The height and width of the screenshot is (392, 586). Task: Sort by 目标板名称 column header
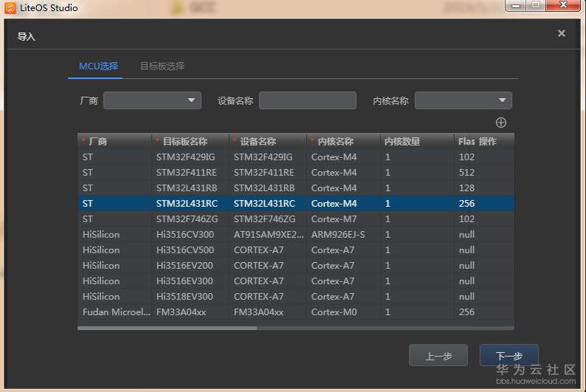(x=190, y=141)
